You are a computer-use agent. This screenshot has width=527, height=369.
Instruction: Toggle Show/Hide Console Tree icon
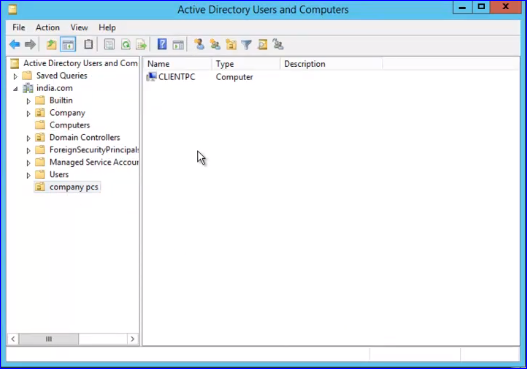[68, 44]
